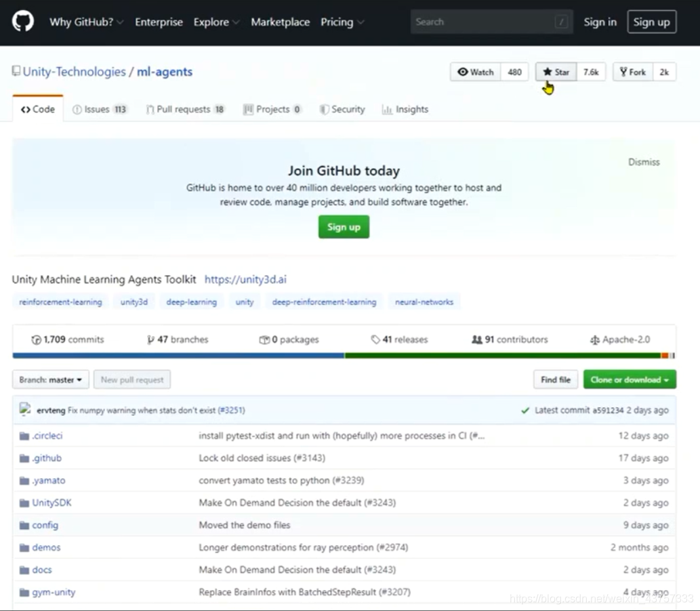
Task: Open latest commit a591234
Action: [x=608, y=410]
